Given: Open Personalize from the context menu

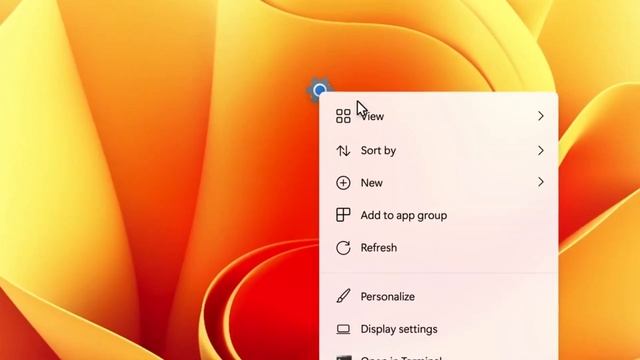Looking at the screenshot, I should click(439, 296).
